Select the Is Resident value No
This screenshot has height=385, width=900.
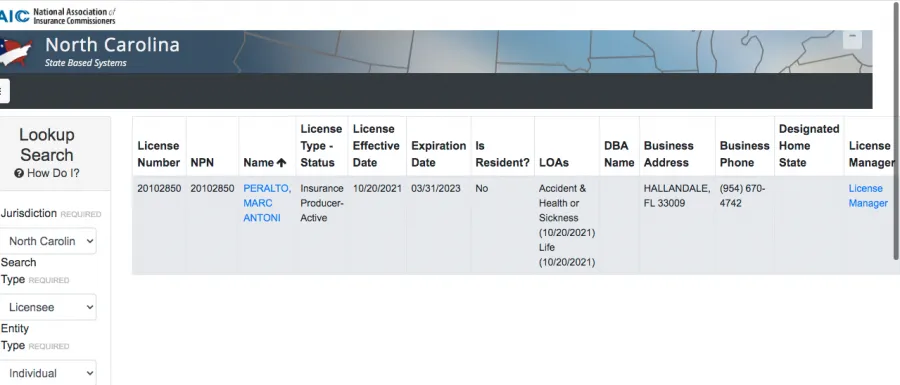point(482,188)
